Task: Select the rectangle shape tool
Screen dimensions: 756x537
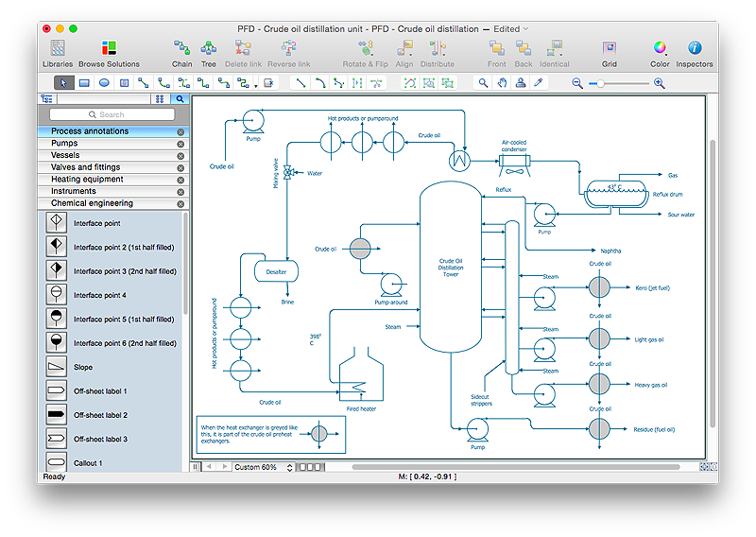Action: point(84,83)
